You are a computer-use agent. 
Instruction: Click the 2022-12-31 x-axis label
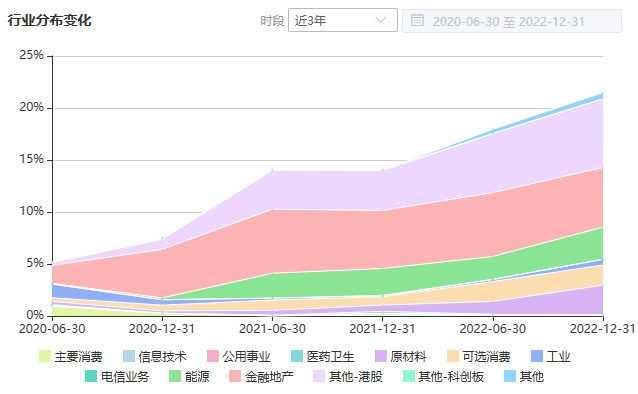click(603, 328)
